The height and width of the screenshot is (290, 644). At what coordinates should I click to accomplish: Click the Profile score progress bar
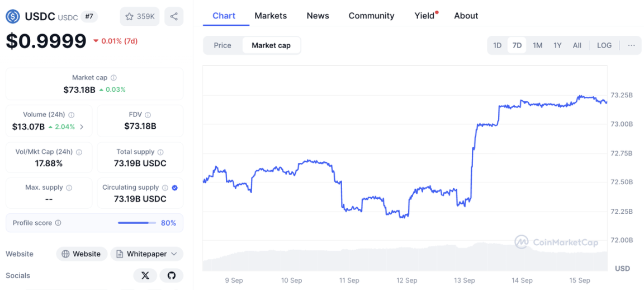[x=137, y=223]
